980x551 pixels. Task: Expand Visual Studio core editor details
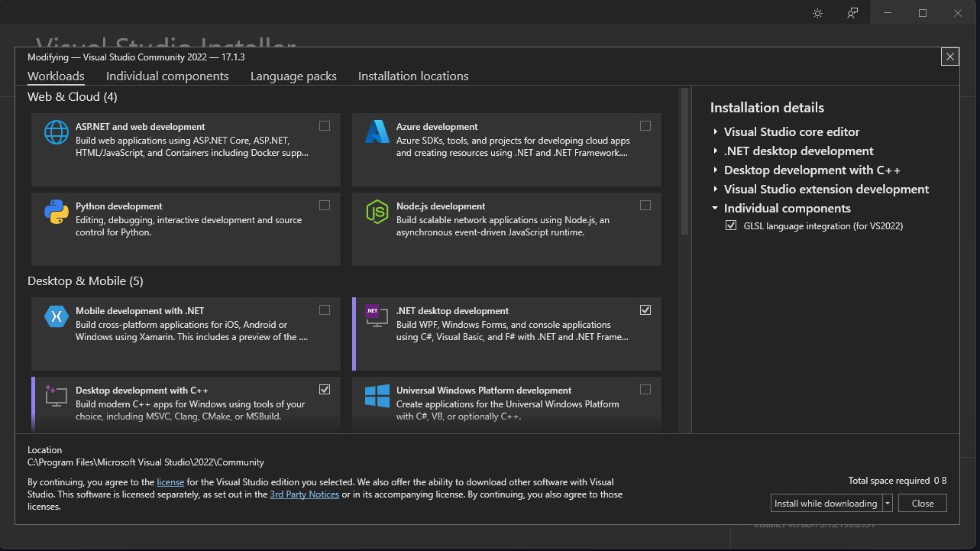715,131
